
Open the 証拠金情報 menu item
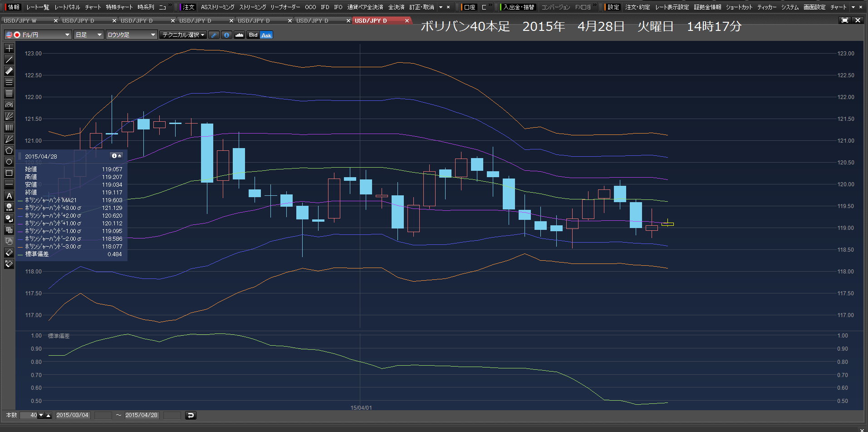(707, 7)
